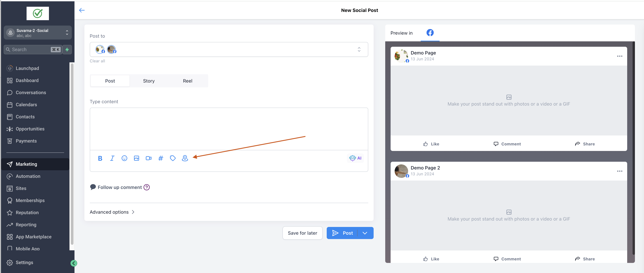
Task: Click the location/mention person icon
Action: tap(185, 158)
